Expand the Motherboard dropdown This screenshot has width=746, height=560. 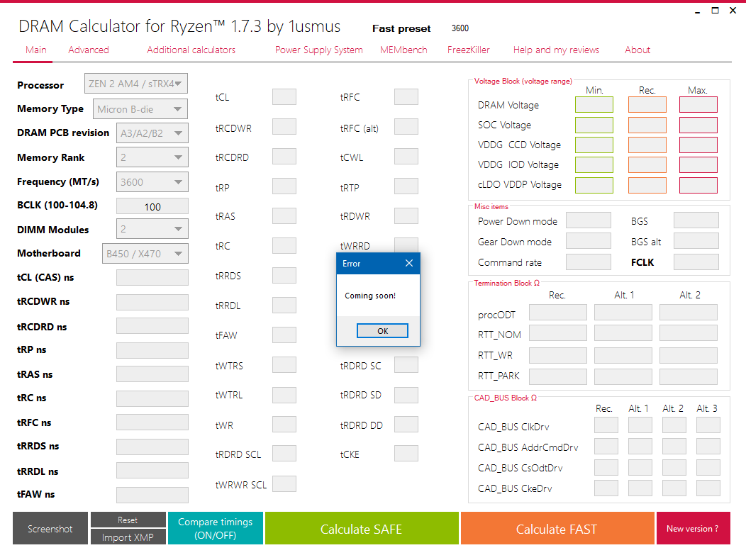(x=145, y=254)
